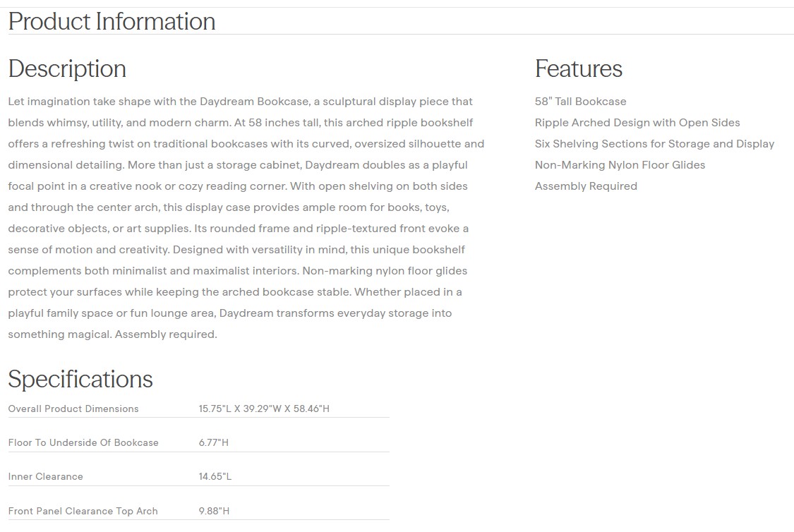Click the description line starting "decorative objects"
794x532 pixels.
[x=238, y=229]
